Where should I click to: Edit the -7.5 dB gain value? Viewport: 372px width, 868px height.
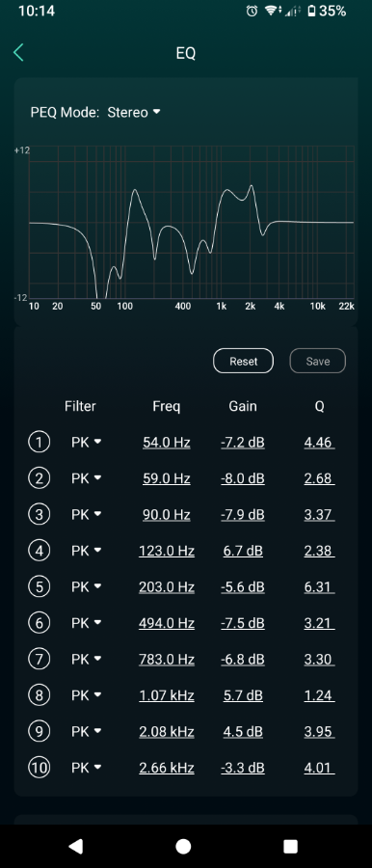click(x=243, y=623)
